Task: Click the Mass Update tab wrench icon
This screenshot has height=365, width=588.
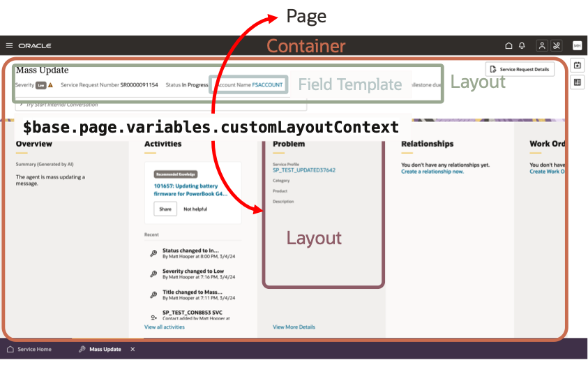Action: pyautogui.click(x=82, y=349)
